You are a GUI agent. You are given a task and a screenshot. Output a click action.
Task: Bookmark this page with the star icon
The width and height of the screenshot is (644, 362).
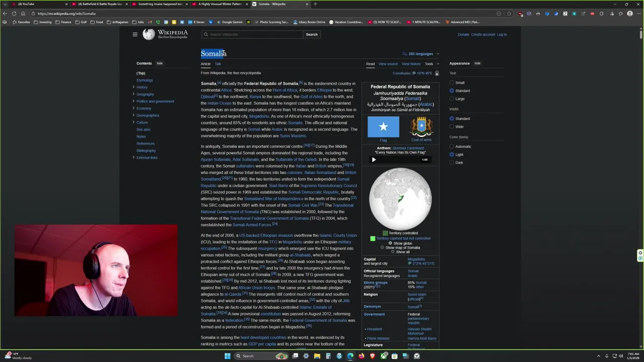509,14
